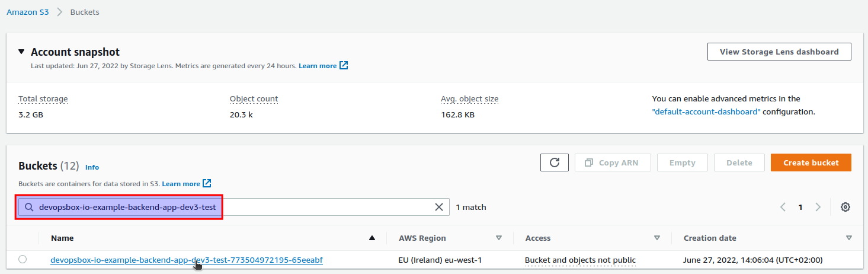Click page number 1 in pagination
The image size is (868, 274).
pos(800,207)
